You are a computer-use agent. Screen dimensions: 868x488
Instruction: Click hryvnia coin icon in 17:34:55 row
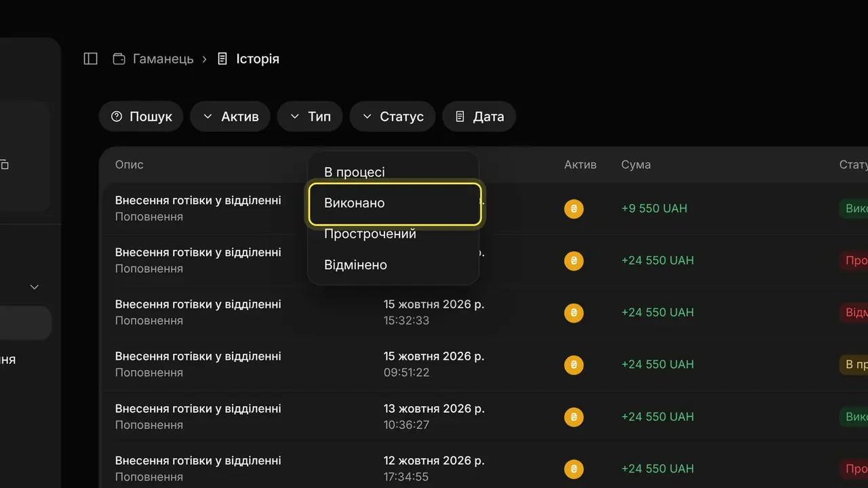tap(574, 468)
